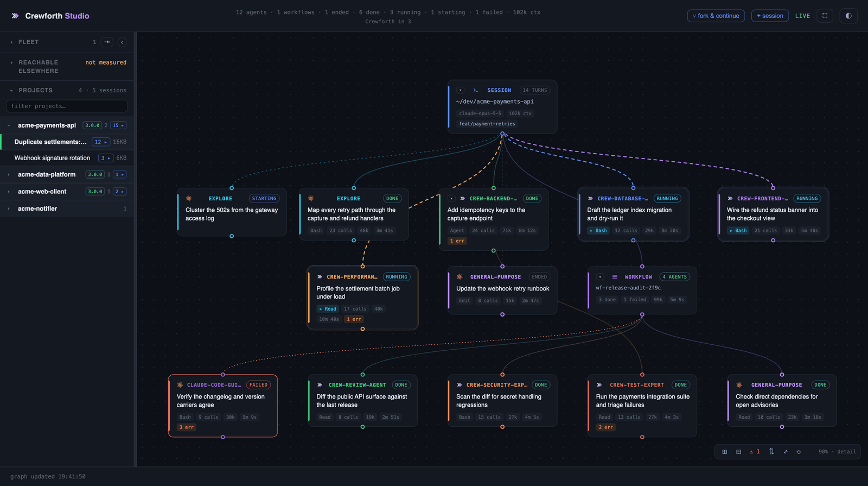The height and width of the screenshot is (486, 868).
Task: Select the FAILED claude-code-guide node card
Action: click(x=223, y=406)
